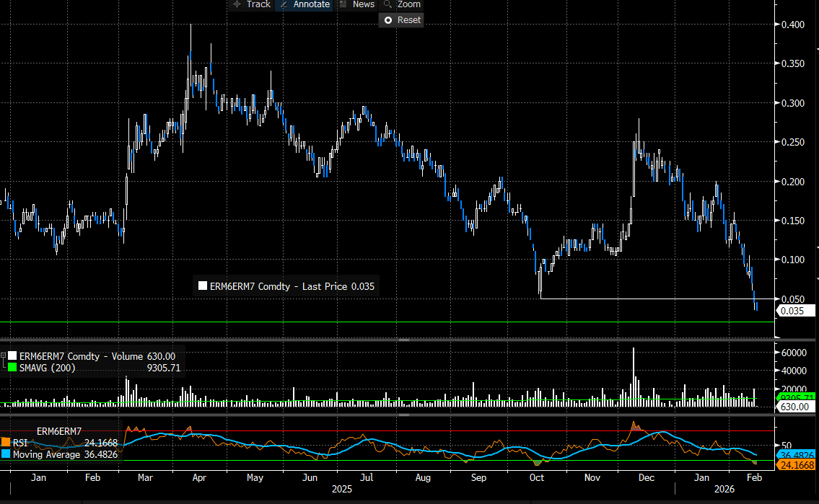Collapse the volume legend tree expander
819x504 pixels.
(4, 355)
